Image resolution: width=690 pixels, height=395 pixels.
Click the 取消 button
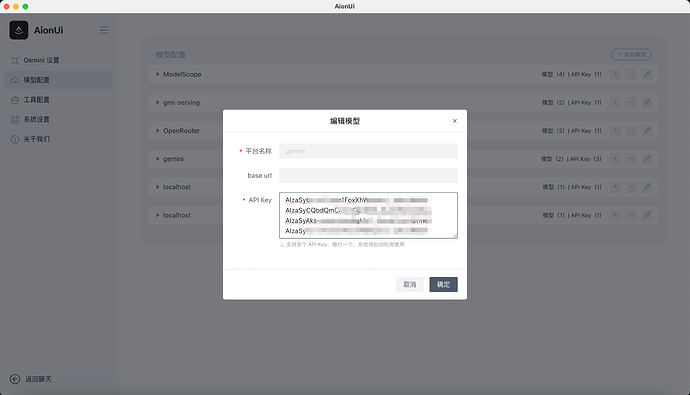(x=410, y=285)
